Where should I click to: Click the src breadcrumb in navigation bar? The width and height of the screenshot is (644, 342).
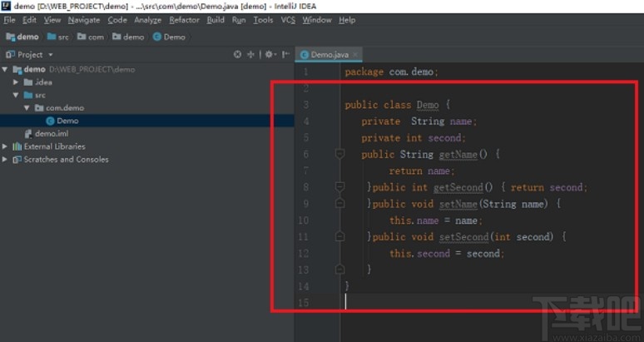[58, 37]
